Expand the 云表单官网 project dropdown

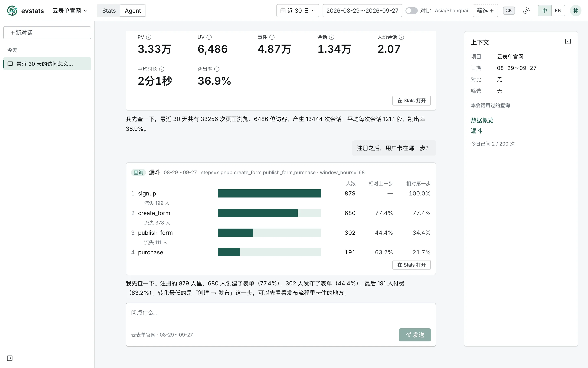click(70, 11)
